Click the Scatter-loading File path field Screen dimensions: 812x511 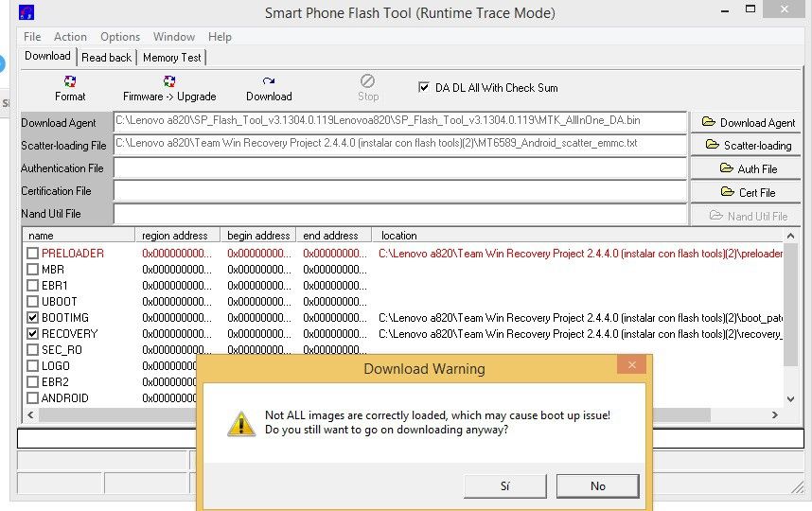pyautogui.click(x=400, y=145)
